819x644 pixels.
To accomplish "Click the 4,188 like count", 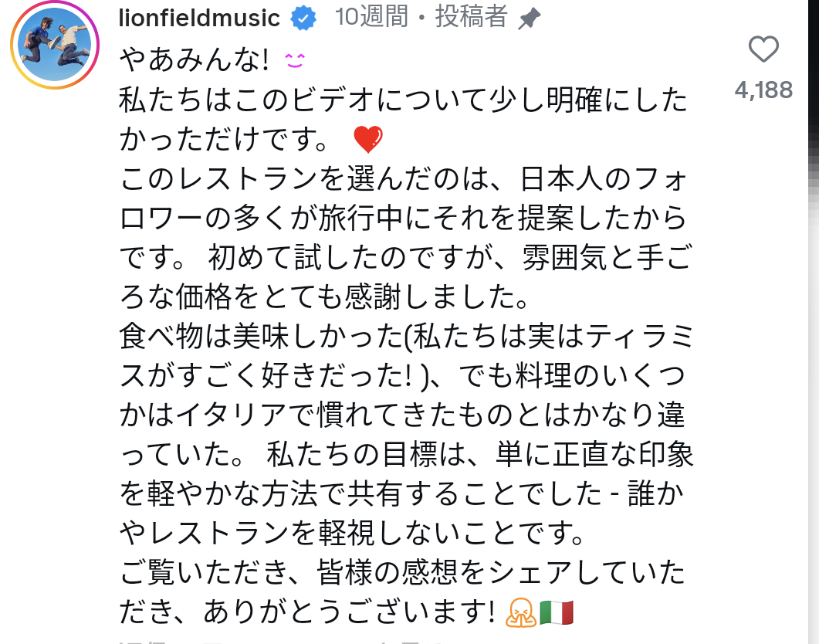I will coord(763,90).
